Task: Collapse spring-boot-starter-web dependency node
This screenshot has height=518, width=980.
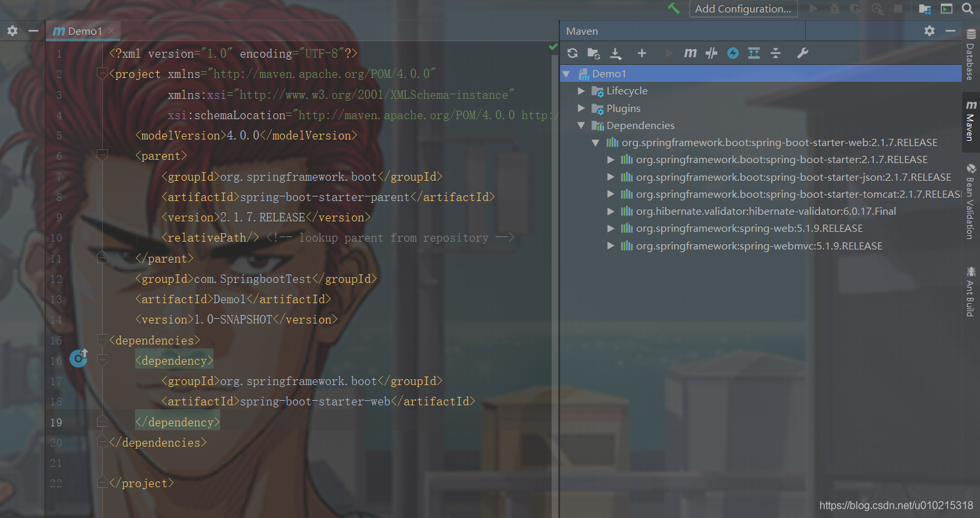Action: (x=595, y=143)
